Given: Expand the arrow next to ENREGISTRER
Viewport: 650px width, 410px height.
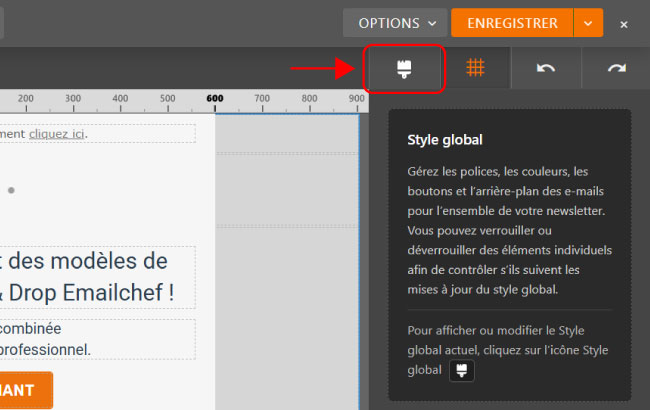Looking at the screenshot, I should point(588,22).
